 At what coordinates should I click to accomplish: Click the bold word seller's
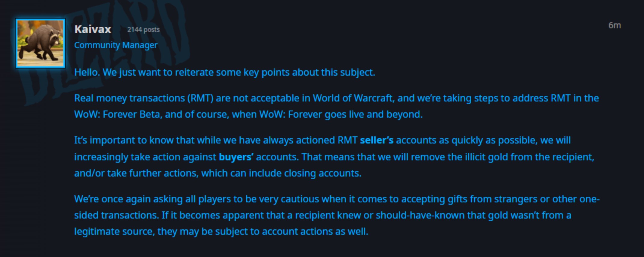(x=377, y=140)
